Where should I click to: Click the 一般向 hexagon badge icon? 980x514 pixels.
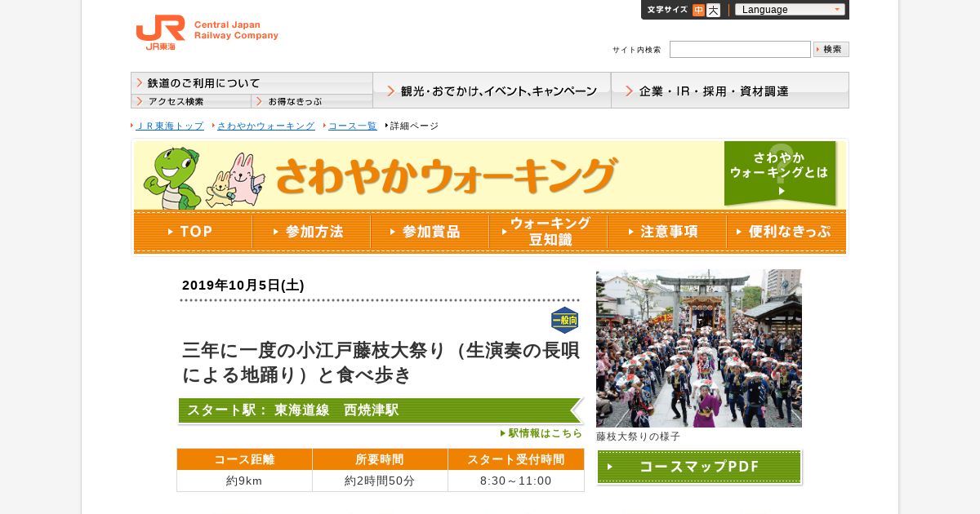(x=564, y=321)
